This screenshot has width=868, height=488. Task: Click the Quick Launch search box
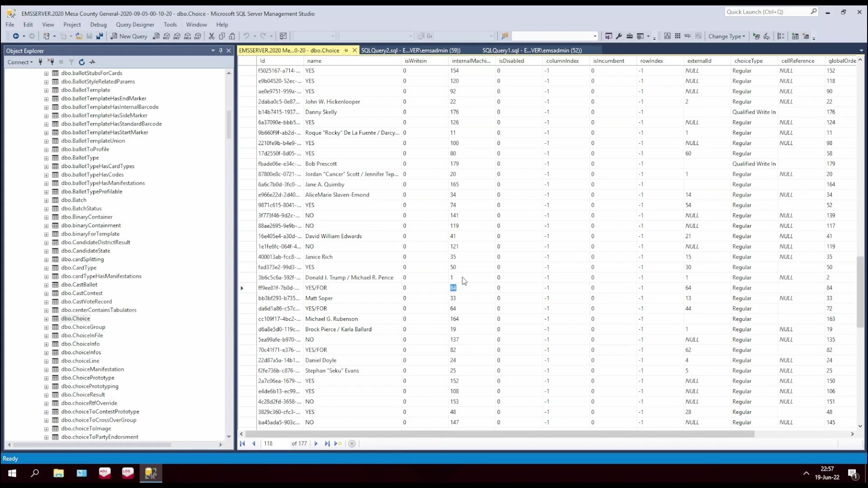click(772, 12)
